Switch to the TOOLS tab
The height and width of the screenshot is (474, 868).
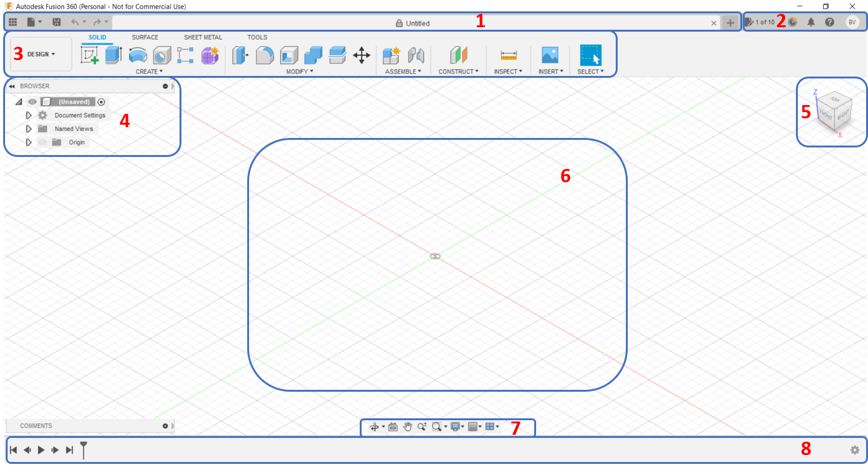coord(257,37)
